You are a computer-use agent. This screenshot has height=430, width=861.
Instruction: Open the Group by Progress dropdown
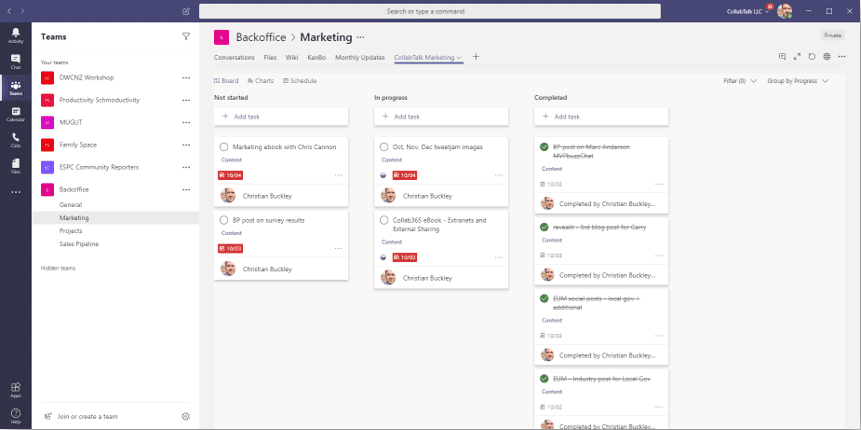[x=798, y=81]
